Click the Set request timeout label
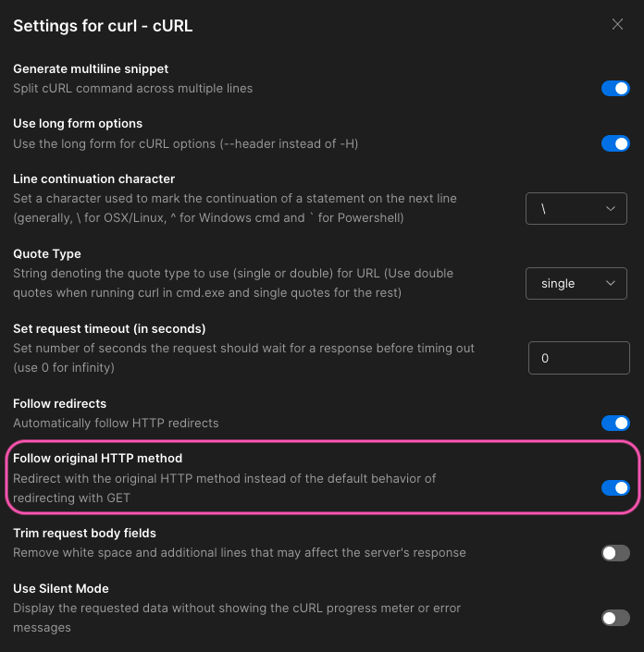The height and width of the screenshot is (652, 644). 109,329
